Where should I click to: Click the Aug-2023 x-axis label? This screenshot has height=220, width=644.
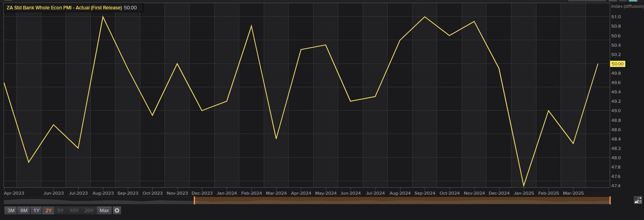click(103, 192)
